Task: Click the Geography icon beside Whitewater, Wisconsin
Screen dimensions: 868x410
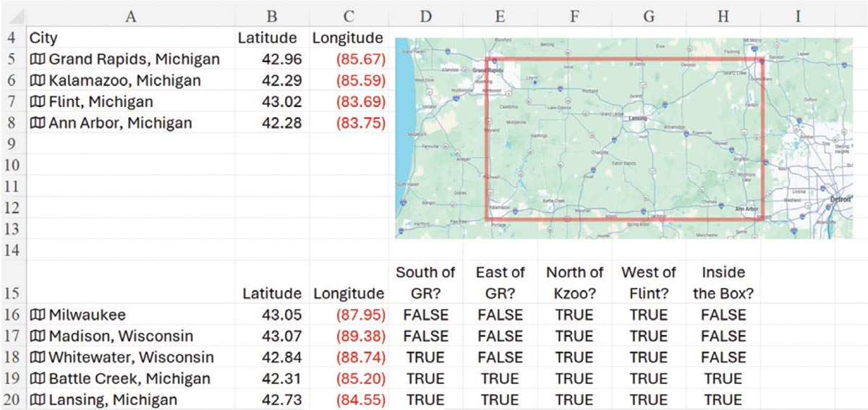Action: (x=37, y=358)
